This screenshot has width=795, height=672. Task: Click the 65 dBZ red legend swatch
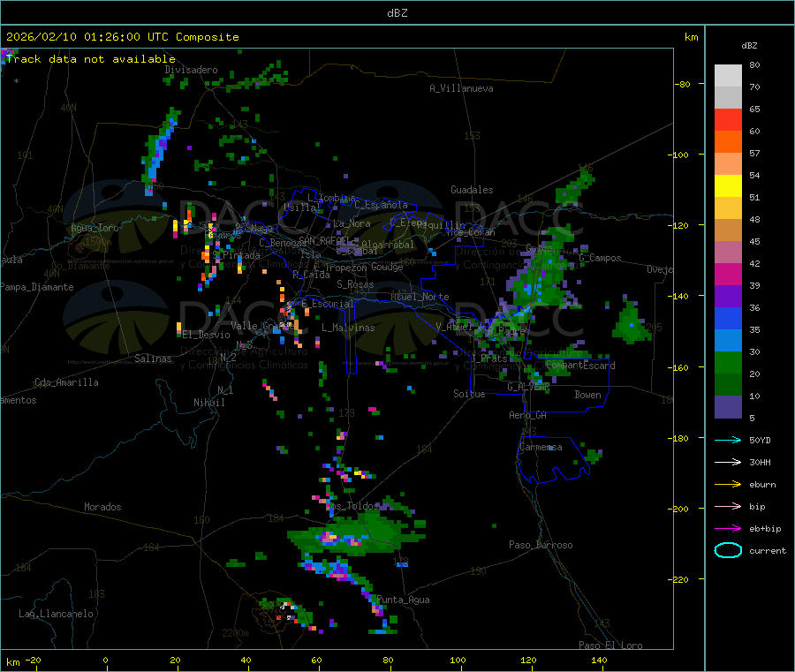click(728, 119)
